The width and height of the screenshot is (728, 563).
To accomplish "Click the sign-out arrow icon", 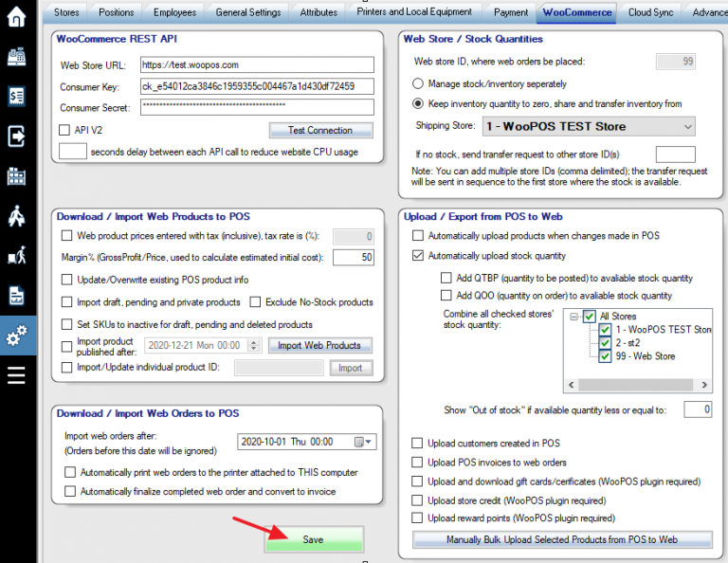I will [16, 136].
